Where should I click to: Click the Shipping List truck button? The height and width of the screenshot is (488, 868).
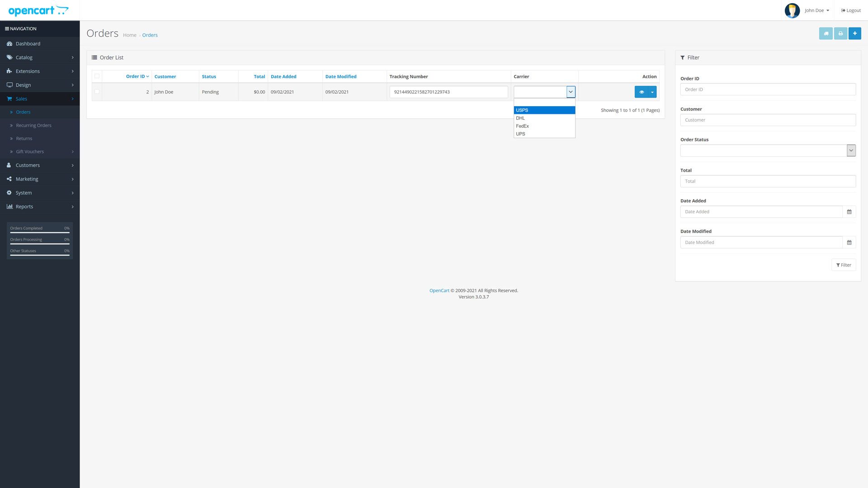(x=826, y=33)
